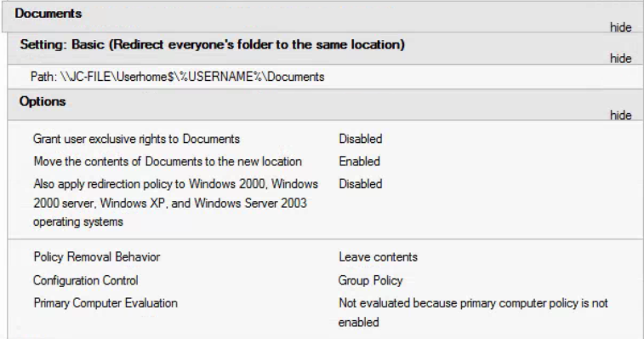Image resolution: width=644 pixels, height=339 pixels.
Task: Click Disabled value for Windows 2000 policy
Action: (360, 184)
